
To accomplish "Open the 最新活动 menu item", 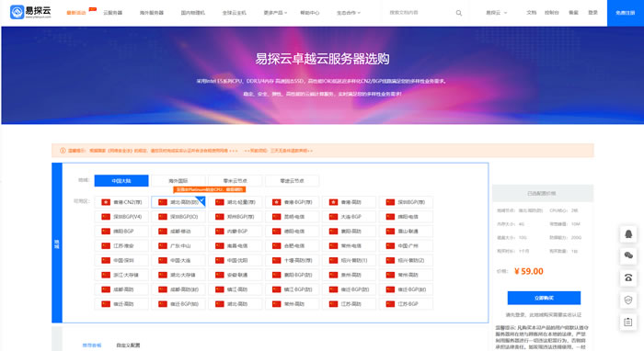I will (x=76, y=13).
